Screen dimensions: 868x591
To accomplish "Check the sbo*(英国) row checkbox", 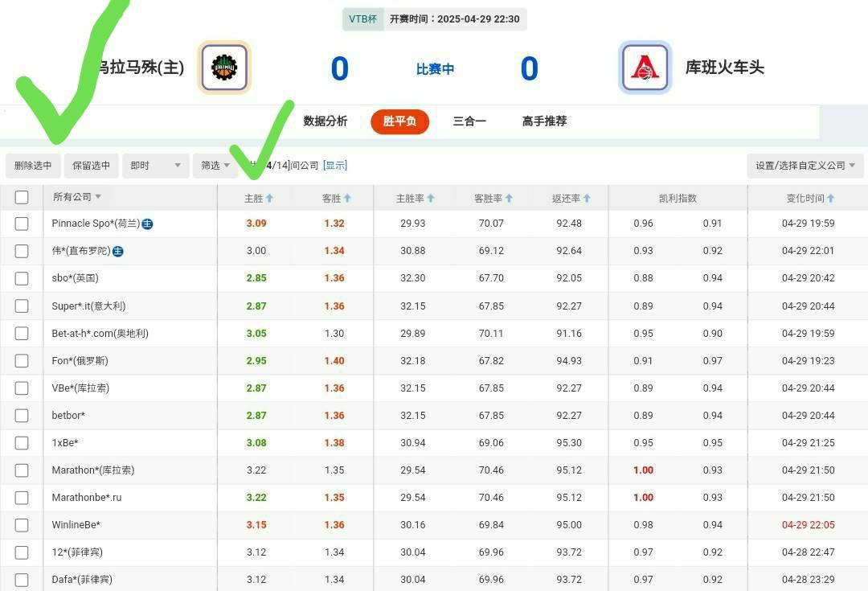I will [x=22, y=278].
